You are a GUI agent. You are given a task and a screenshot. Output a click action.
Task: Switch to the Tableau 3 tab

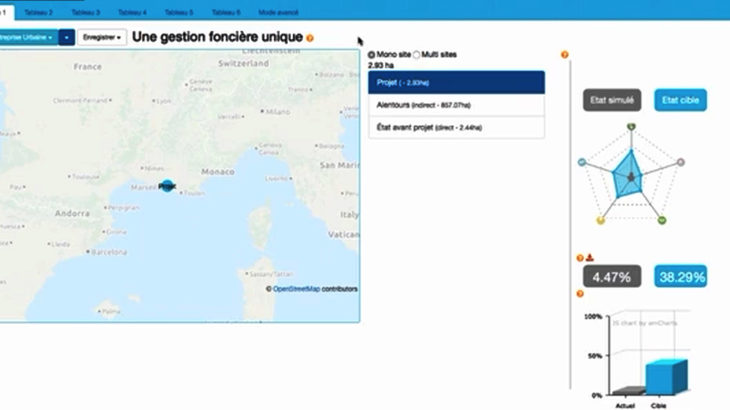click(86, 13)
